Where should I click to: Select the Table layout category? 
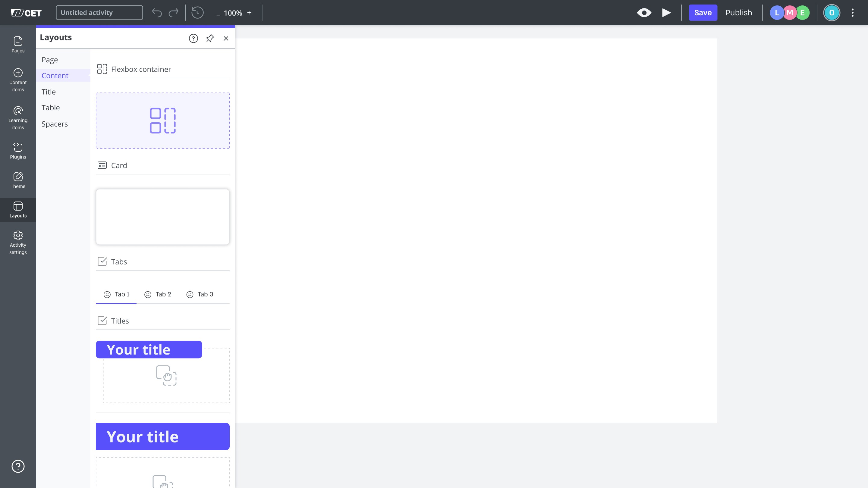point(51,108)
